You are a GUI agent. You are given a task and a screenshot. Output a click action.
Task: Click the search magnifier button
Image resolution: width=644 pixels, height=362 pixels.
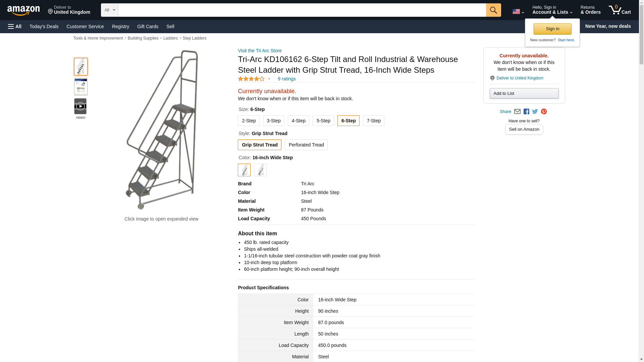(x=493, y=10)
